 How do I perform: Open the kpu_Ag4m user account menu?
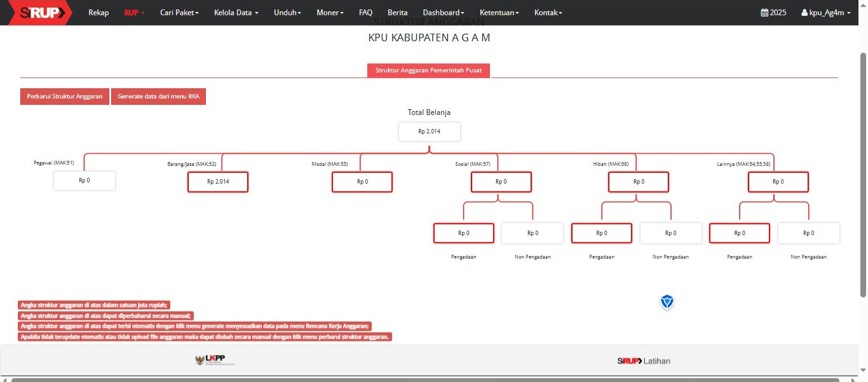coord(825,13)
